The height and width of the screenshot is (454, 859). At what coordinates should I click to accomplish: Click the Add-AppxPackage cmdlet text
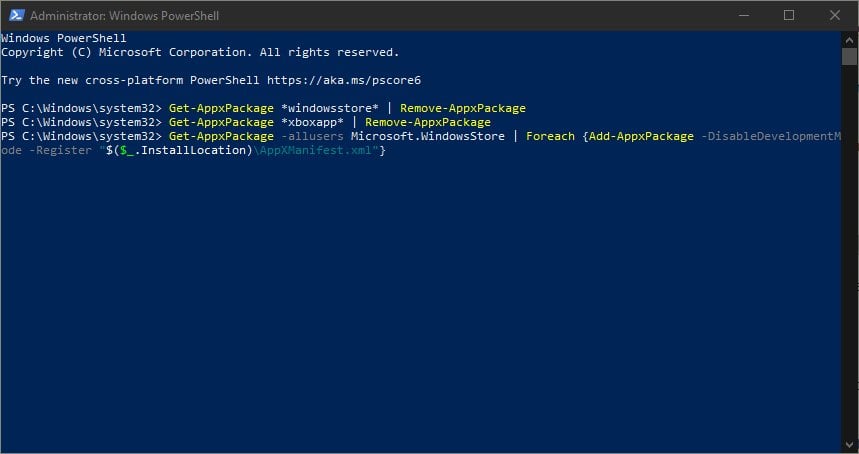coord(642,136)
